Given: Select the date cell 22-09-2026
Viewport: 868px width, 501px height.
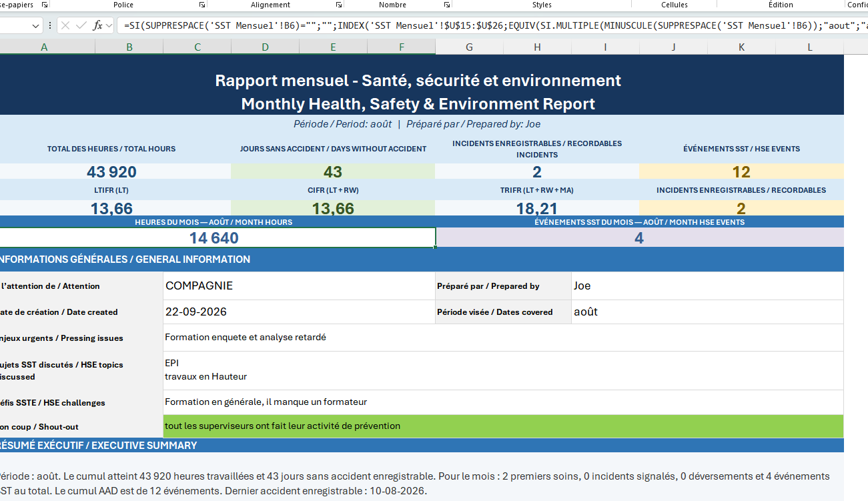Looking at the screenshot, I should point(299,312).
